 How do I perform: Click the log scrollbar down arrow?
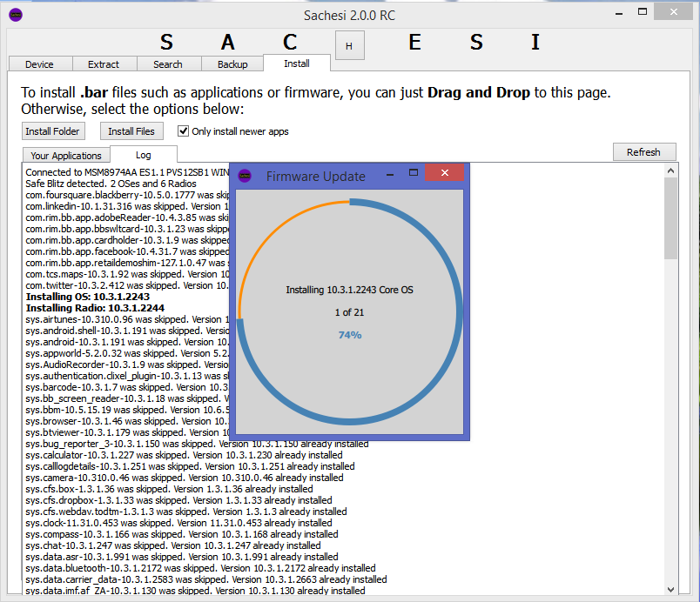click(670, 589)
